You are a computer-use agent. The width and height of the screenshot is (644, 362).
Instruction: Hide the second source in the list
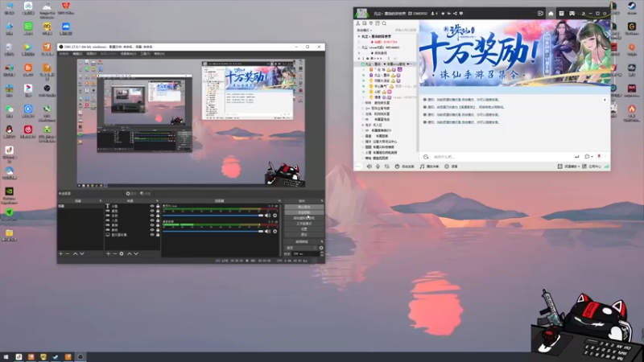(152, 211)
